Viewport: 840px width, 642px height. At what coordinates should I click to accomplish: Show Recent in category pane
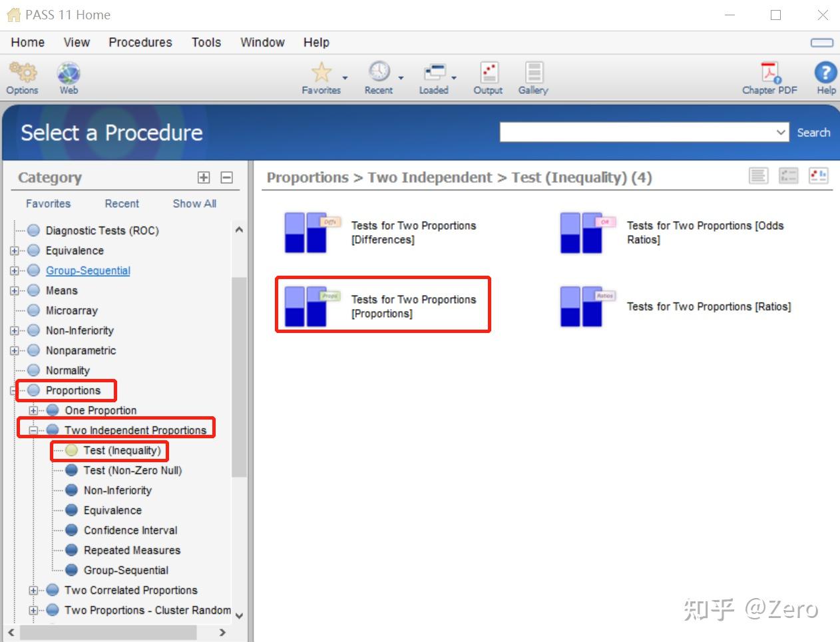(122, 204)
